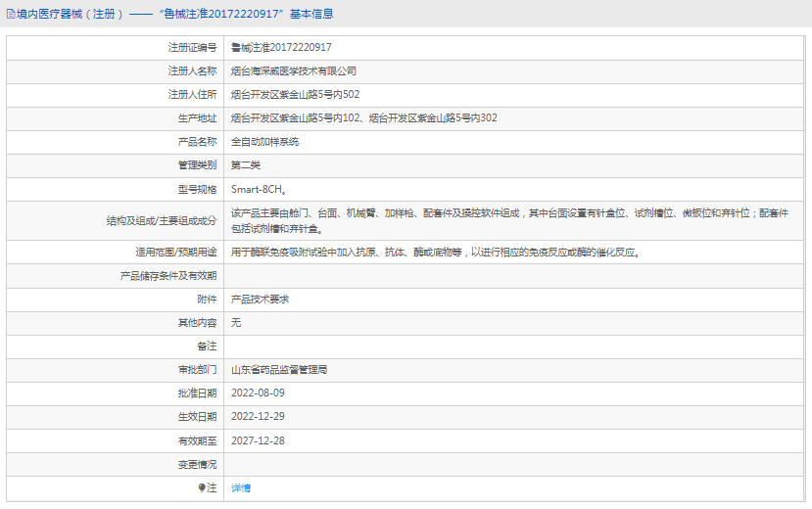Click the 批准日期 label
The height and width of the screenshot is (509, 812).
click(x=197, y=393)
